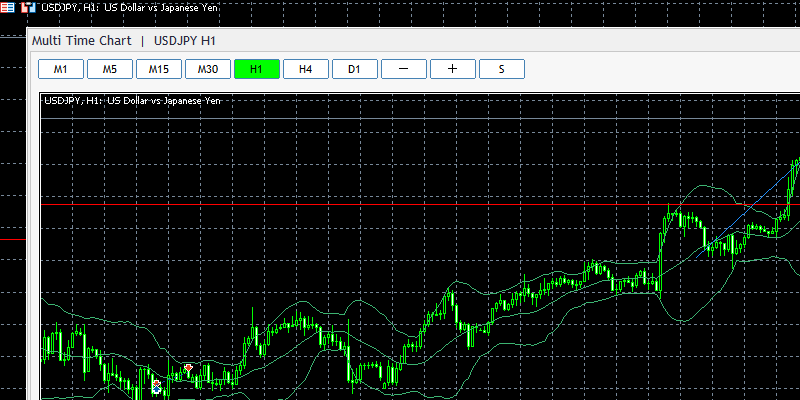
Task: Zoom out with the minus button
Action: [x=404, y=69]
